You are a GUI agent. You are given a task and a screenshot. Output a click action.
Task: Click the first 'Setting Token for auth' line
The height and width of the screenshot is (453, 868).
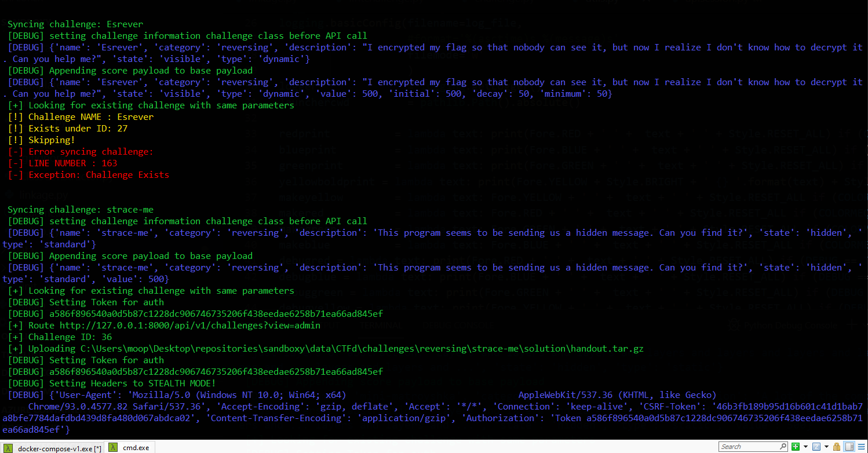(x=86, y=302)
